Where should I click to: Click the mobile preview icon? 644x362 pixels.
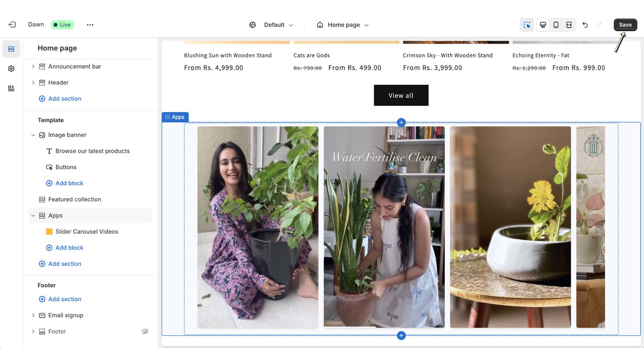pos(556,24)
